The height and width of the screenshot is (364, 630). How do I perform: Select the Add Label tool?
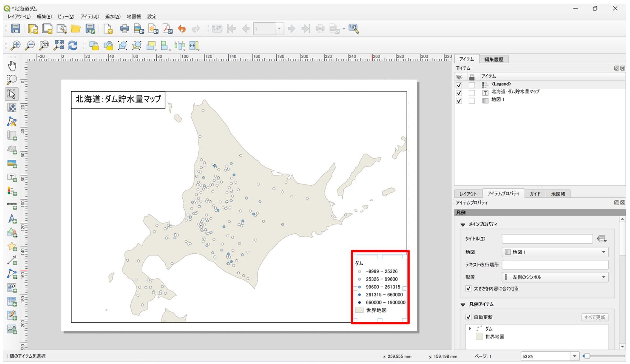click(12, 178)
